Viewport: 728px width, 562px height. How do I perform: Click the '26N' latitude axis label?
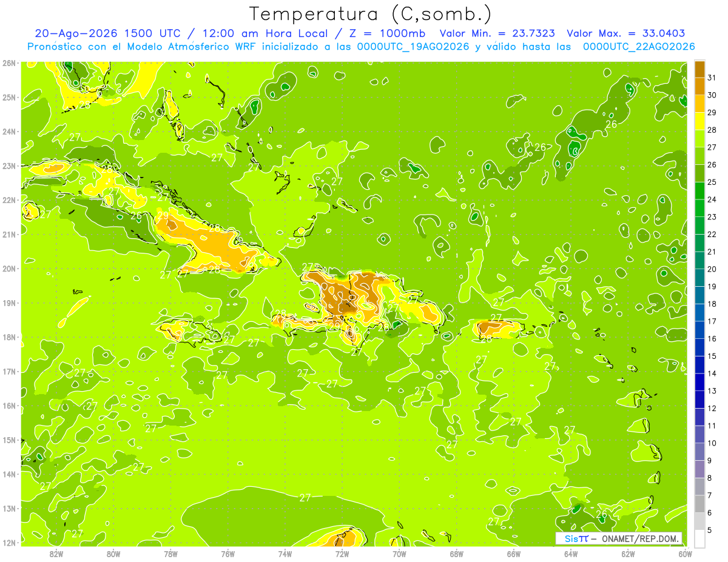(9, 62)
